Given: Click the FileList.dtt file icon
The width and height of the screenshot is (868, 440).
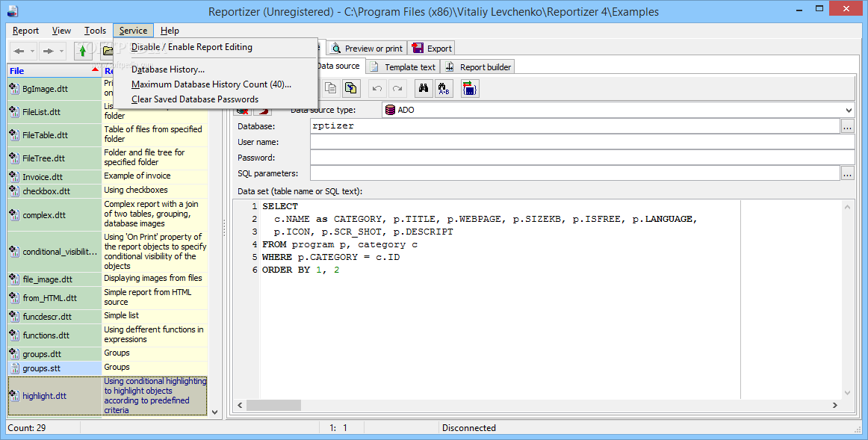Looking at the screenshot, I should tap(14, 112).
